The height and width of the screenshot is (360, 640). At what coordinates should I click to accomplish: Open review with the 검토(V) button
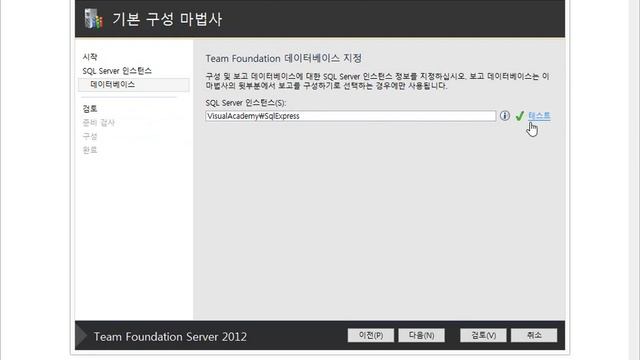[x=483, y=336]
